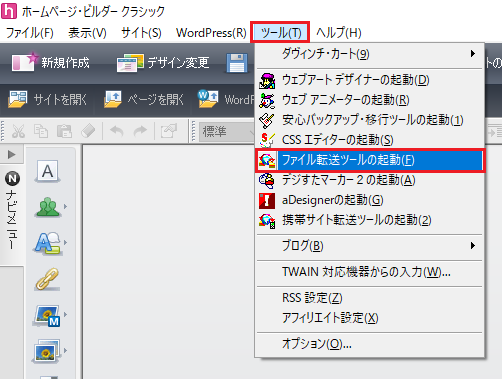Click the undo arrow icon
The width and height of the screenshot is (502, 379).
[x=117, y=131]
